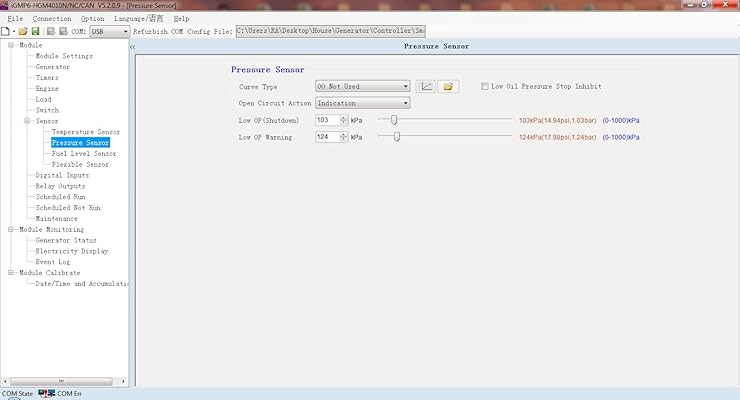Select Scheduled Run in the tree

pos(60,197)
